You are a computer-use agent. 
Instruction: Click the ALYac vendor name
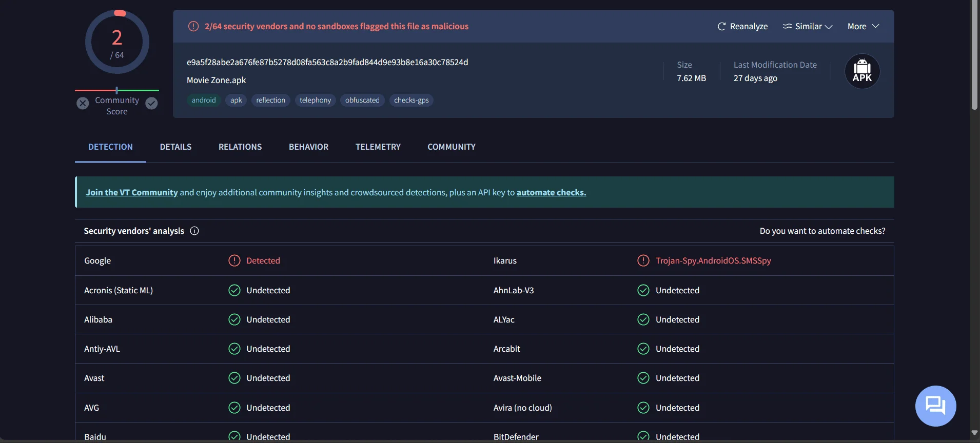click(x=504, y=319)
